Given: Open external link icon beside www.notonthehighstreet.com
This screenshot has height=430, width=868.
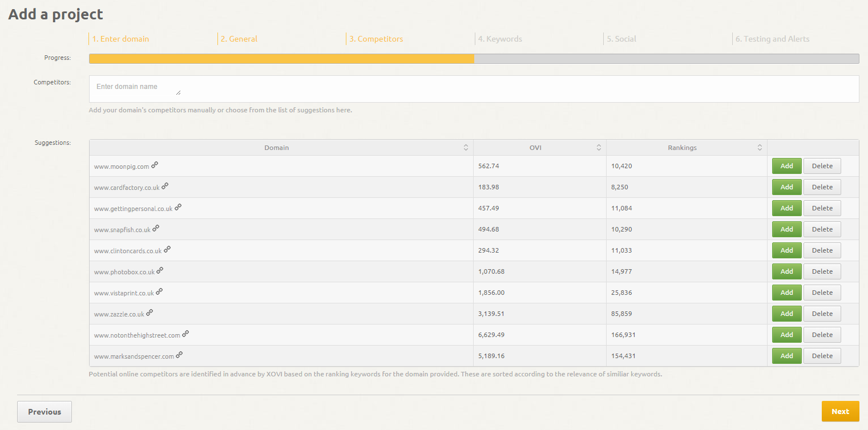Looking at the screenshot, I should click(185, 334).
